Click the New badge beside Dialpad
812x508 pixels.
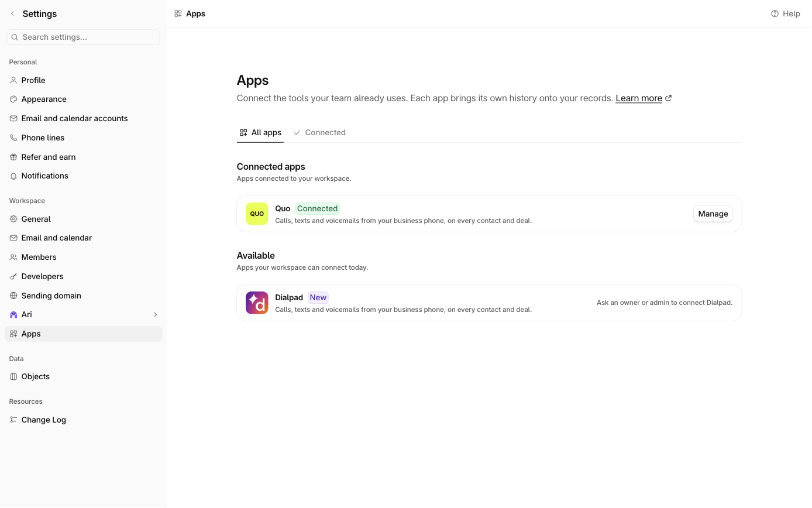318,297
